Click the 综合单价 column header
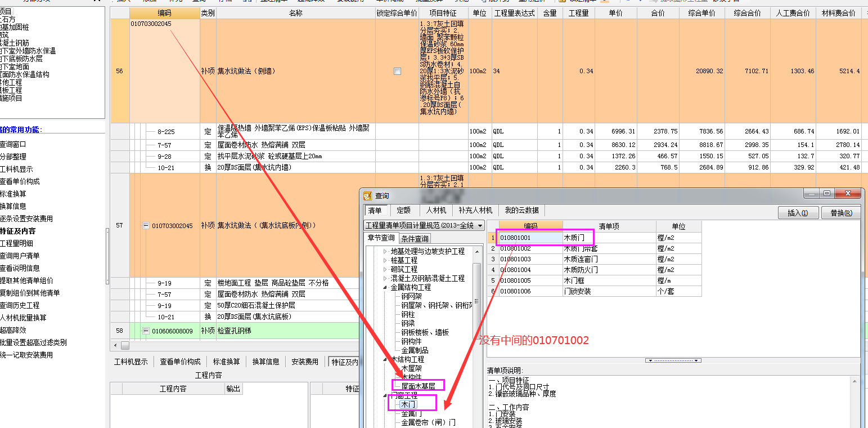This screenshot has height=428, width=868. tap(701, 13)
